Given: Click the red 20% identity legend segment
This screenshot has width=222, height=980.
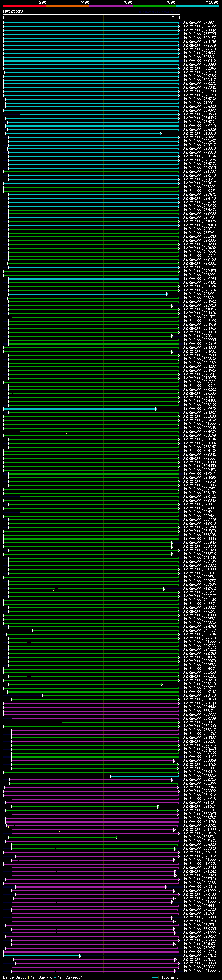Looking at the screenshot, I should tap(25, 6).
